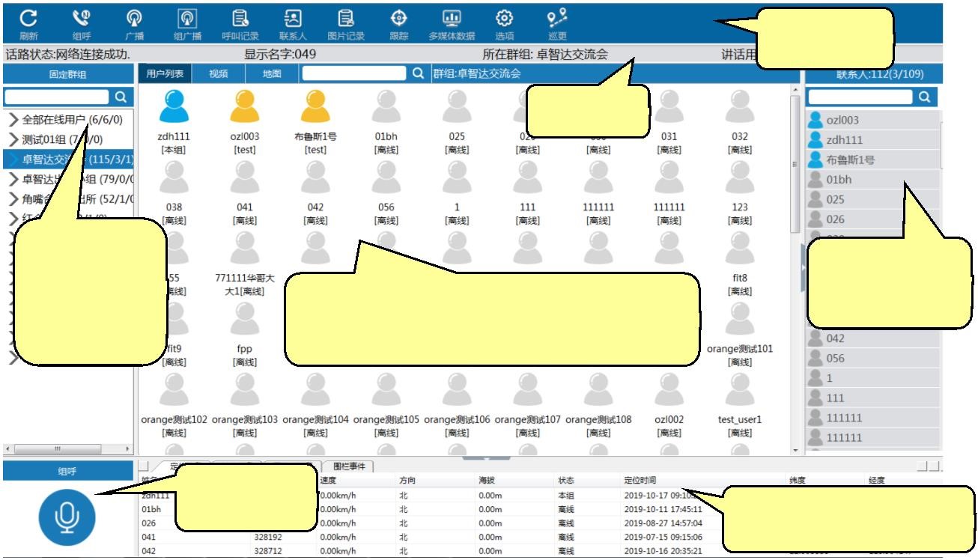Screen dimensions: 978x560
Task: Switch to the 视频 video tab
Action: tap(218, 73)
